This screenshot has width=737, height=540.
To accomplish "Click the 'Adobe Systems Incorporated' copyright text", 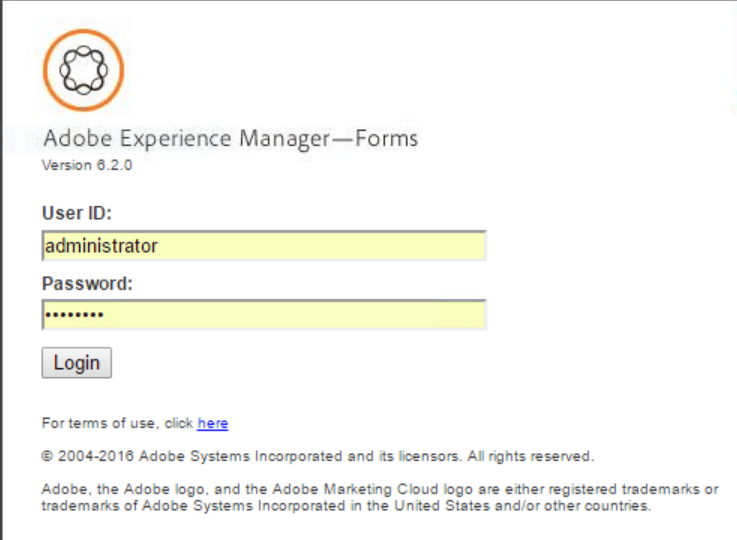I will [x=225, y=456].
